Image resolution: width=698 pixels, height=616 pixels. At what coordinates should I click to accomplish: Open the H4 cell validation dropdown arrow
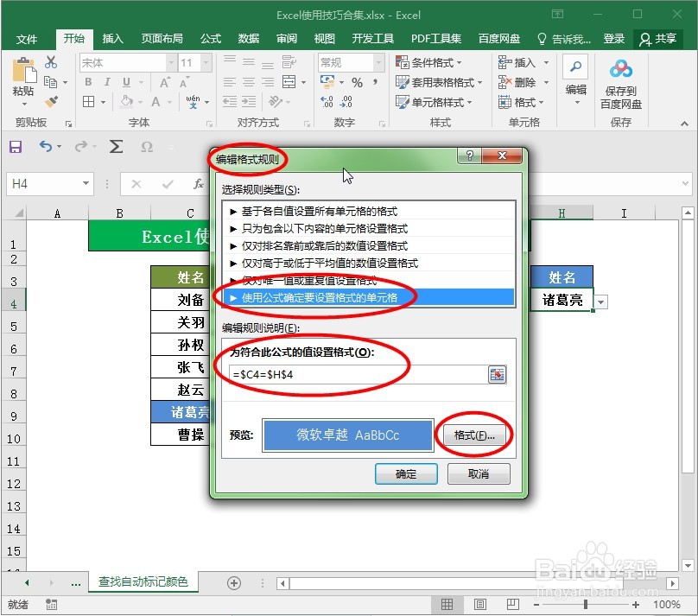click(x=601, y=302)
